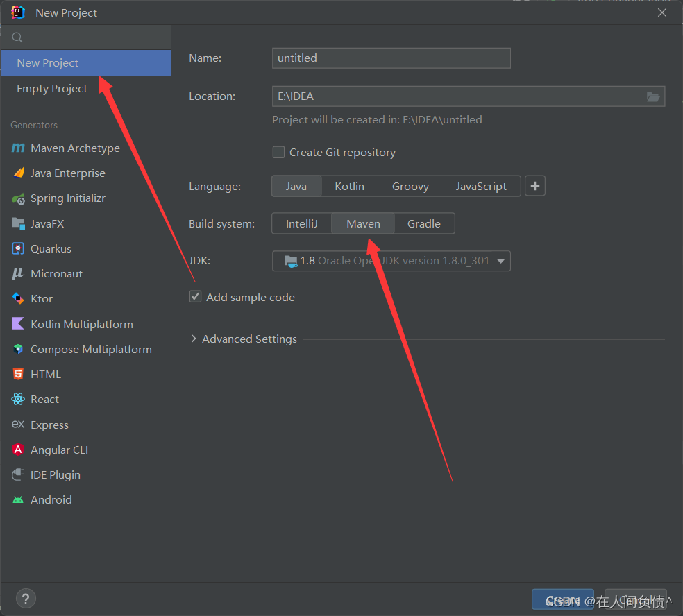This screenshot has height=616, width=683.
Task: Select JavaScript as the language
Action: (x=481, y=187)
